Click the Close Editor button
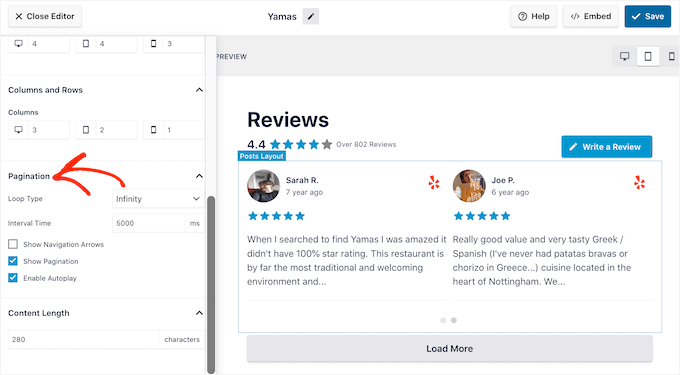 point(45,16)
